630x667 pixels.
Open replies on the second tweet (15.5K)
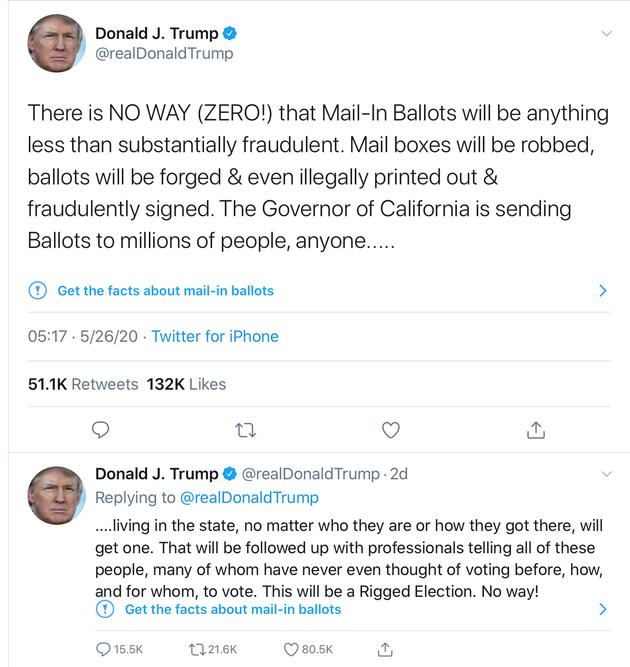point(103,649)
